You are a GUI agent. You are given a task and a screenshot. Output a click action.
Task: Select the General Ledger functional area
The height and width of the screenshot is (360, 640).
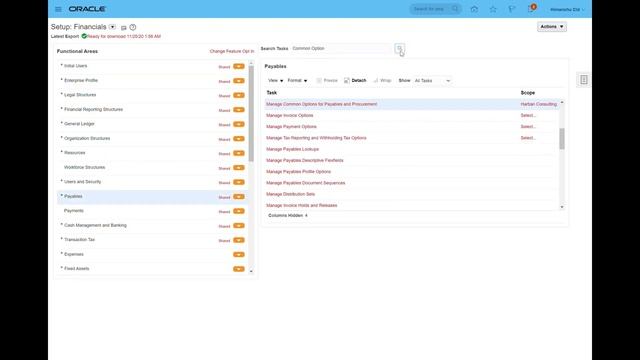(79, 124)
